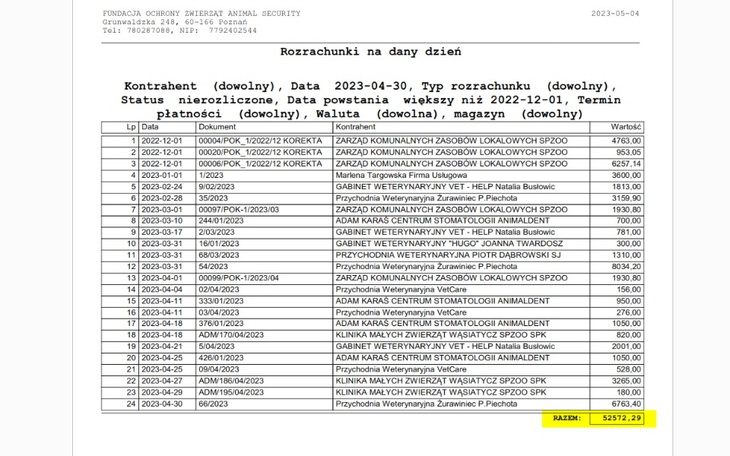This screenshot has height=456, width=730.
Task: Select document 426/01/2023 cell
Action: (219, 358)
